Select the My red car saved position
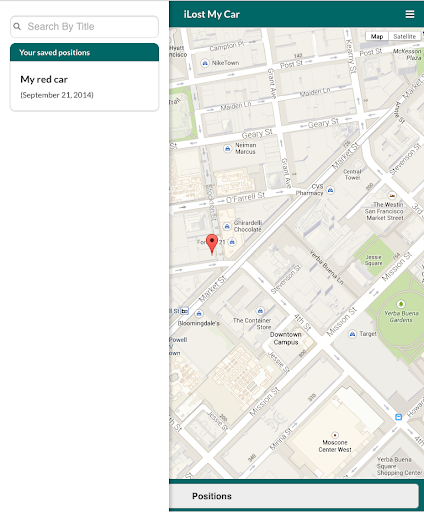This screenshot has width=424, height=512. pos(84,86)
